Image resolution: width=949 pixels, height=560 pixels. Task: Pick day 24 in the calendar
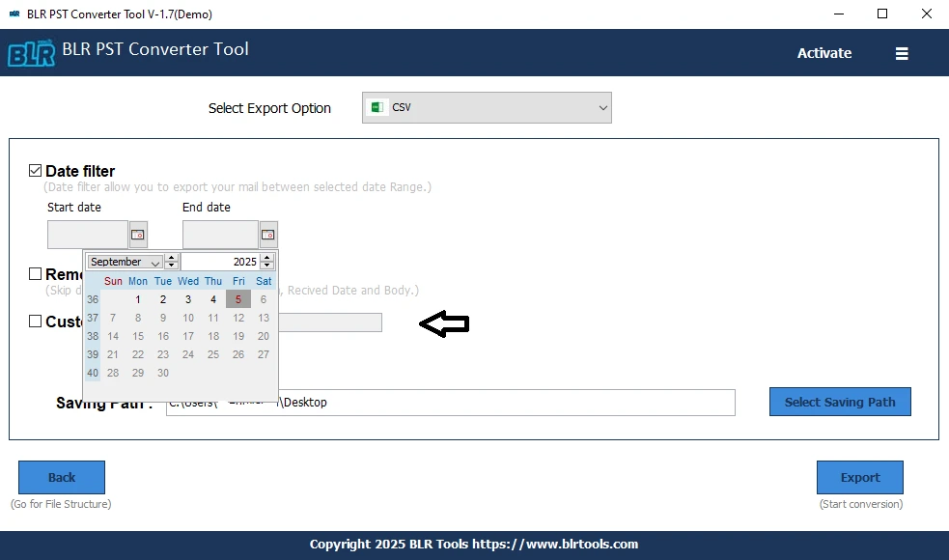pyautogui.click(x=188, y=354)
